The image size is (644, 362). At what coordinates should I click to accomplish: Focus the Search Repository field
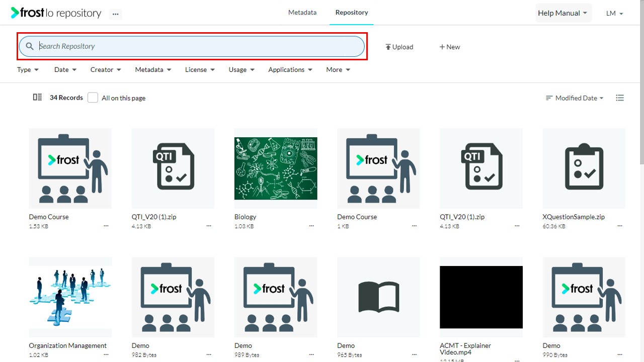[x=192, y=46]
